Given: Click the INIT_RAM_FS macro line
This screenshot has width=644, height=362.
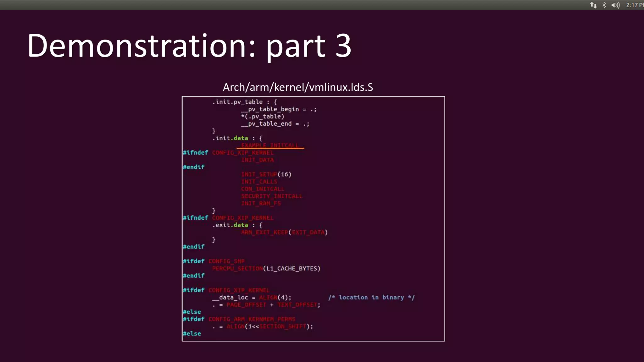Looking at the screenshot, I should click(x=261, y=203).
